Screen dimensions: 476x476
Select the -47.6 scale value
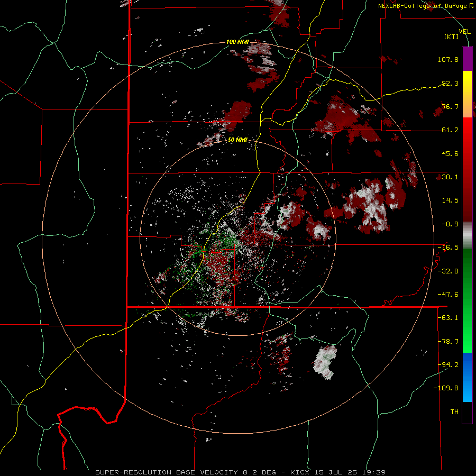pyautogui.click(x=448, y=295)
